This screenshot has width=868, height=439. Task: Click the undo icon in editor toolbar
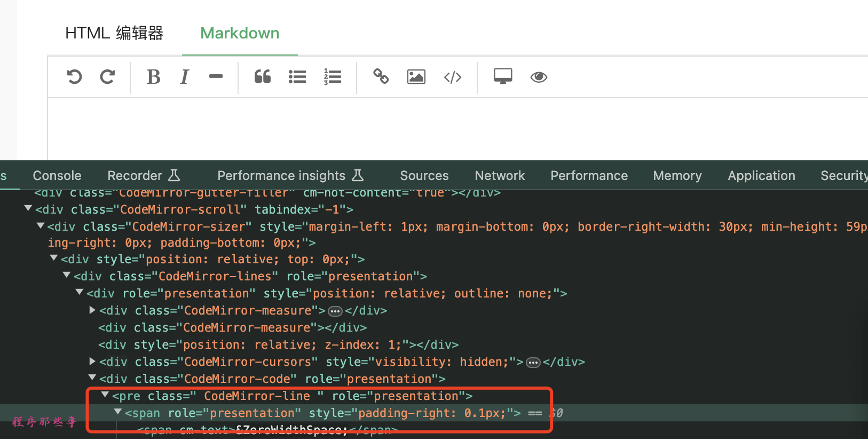coord(75,77)
